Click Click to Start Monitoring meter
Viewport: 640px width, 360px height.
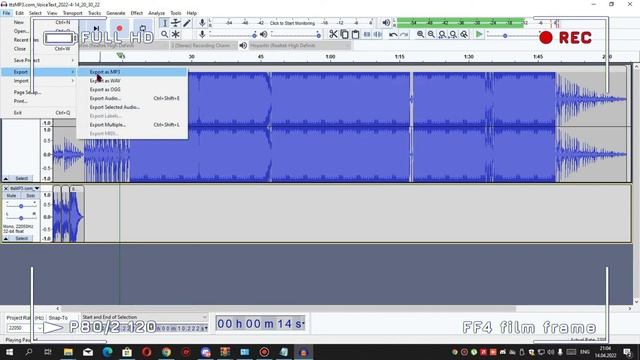point(292,23)
